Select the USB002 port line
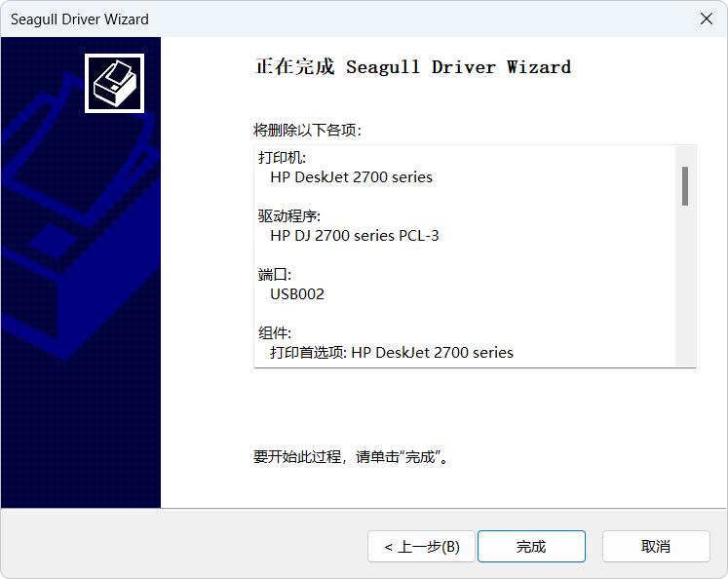 tap(297, 294)
